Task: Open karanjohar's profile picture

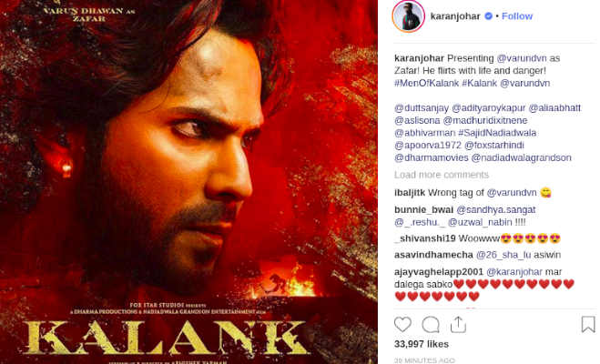Action: (x=408, y=16)
